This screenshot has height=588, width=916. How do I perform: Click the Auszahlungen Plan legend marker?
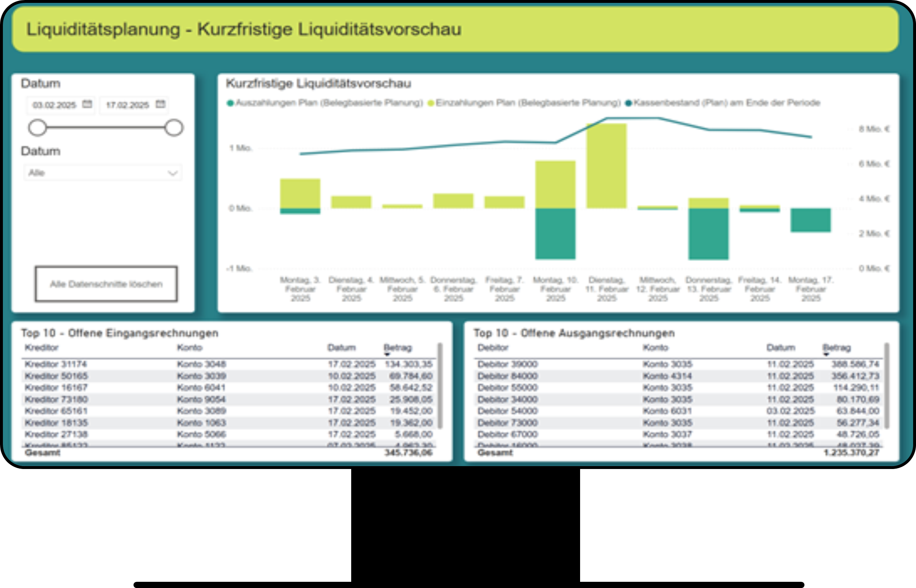pos(230,103)
